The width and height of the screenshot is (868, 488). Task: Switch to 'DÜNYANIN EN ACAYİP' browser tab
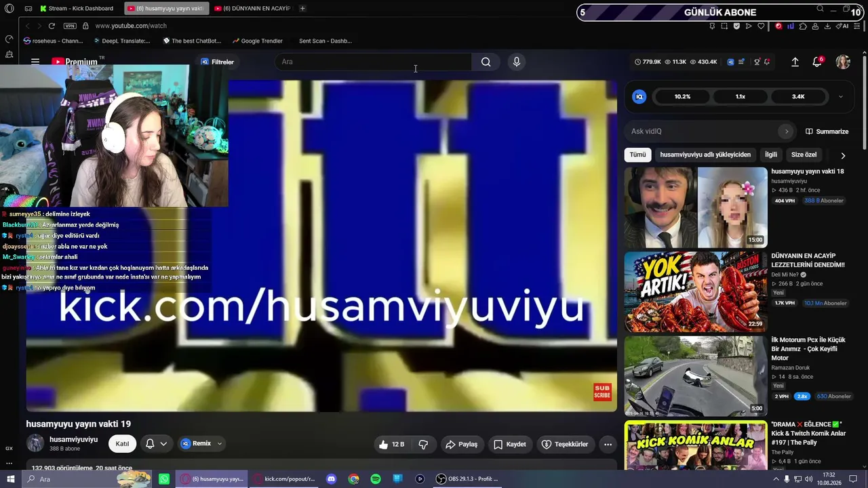click(x=252, y=8)
